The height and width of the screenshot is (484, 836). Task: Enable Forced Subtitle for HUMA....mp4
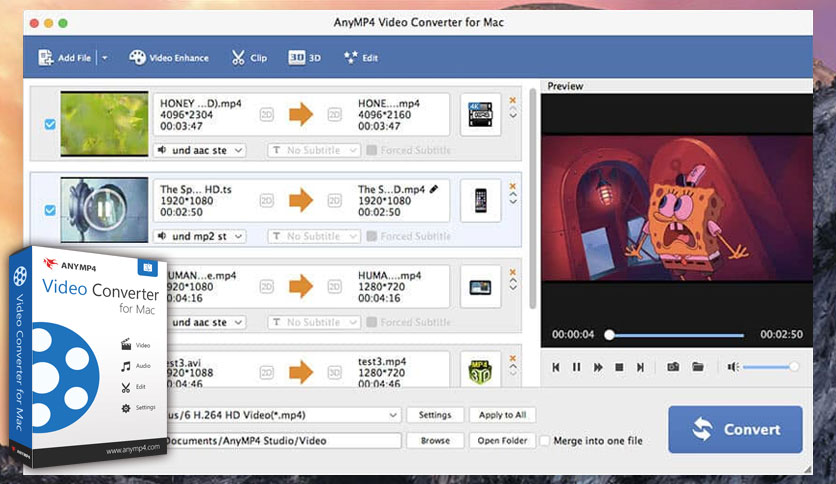point(372,322)
